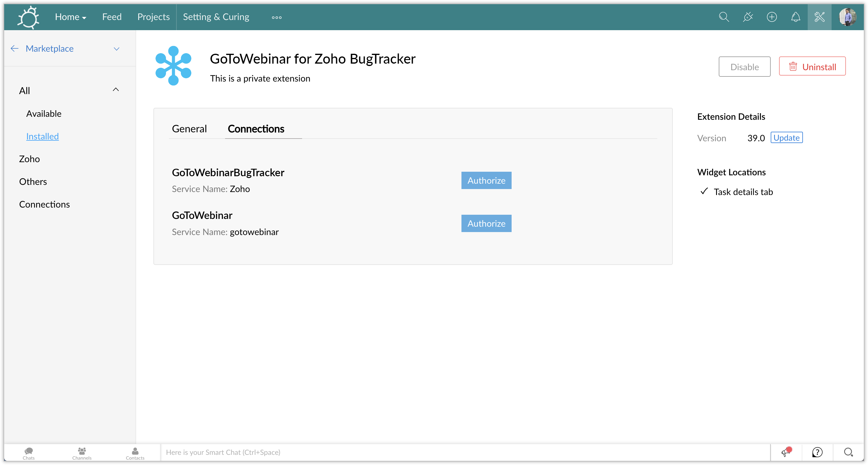The height and width of the screenshot is (465, 868).
Task: Click the plus add-new icon in header
Action: (772, 17)
